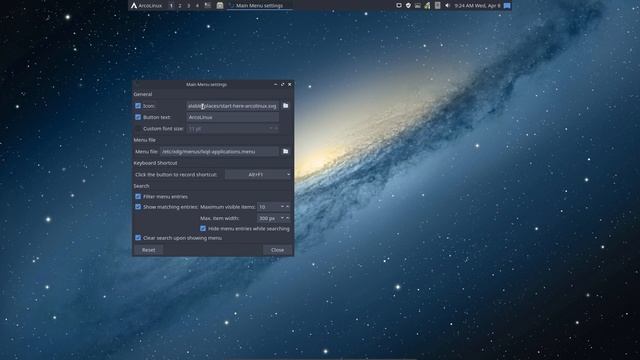The width and height of the screenshot is (640, 360).
Task: Click the Main Menu settings title bar text
Action: click(x=207, y=84)
